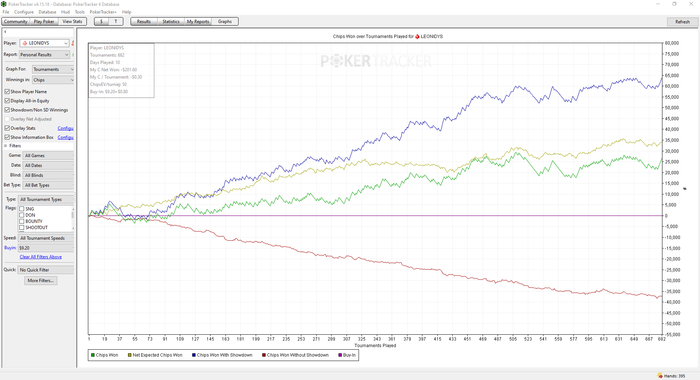700x380 pixels.
Task: Click the Chips Won Without Showdown legend marker
Action: click(x=264, y=355)
